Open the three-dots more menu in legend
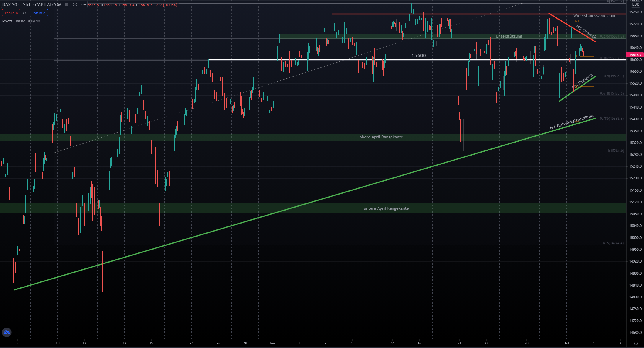Image resolution: width=644 pixels, height=348 pixels. [83, 4]
